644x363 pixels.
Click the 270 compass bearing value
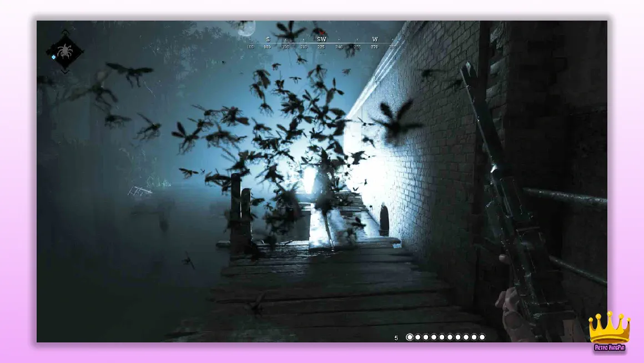(x=374, y=47)
